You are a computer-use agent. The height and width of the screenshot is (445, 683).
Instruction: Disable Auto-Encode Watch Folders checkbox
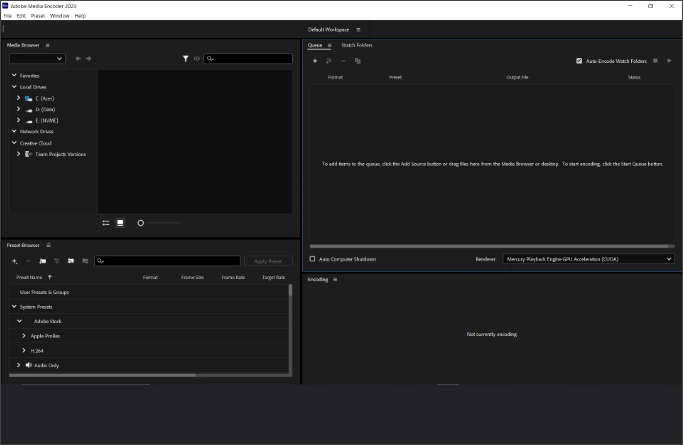[x=580, y=61]
